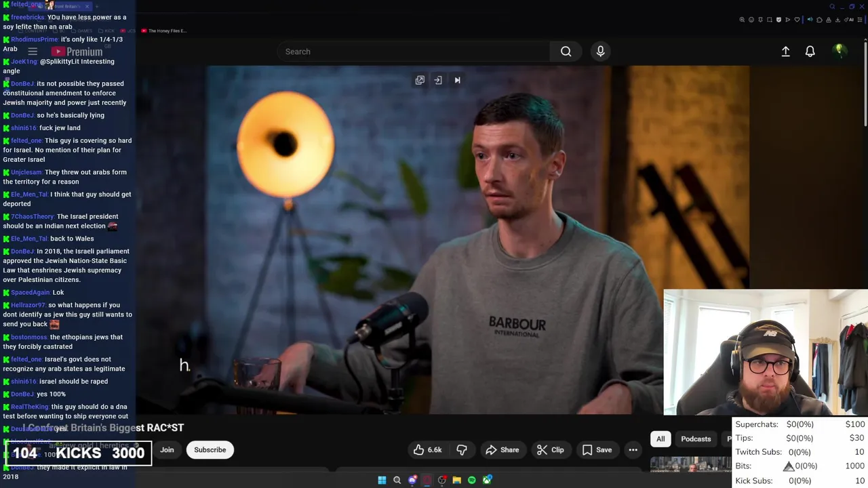This screenshot has height=488, width=868.
Task: Click the 'Twitch Subs:' goal label
Action: tap(759, 452)
